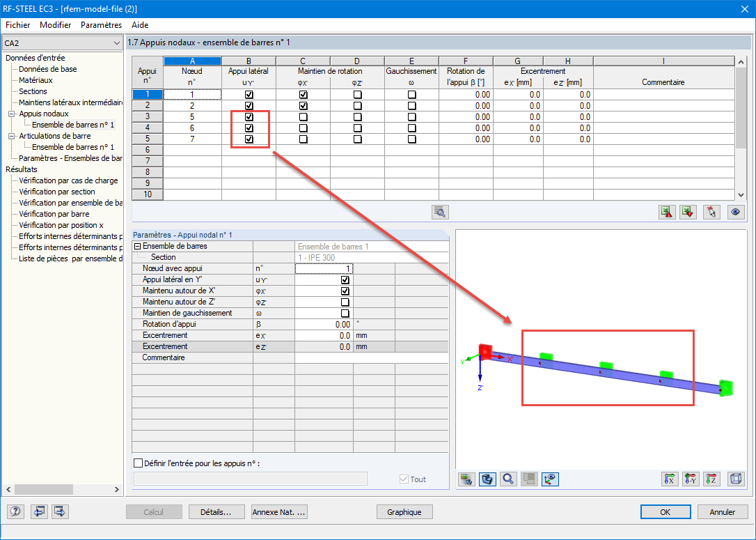Select Données de base in the tree
This screenshot has height=540, width=756.
coord(48,69)
